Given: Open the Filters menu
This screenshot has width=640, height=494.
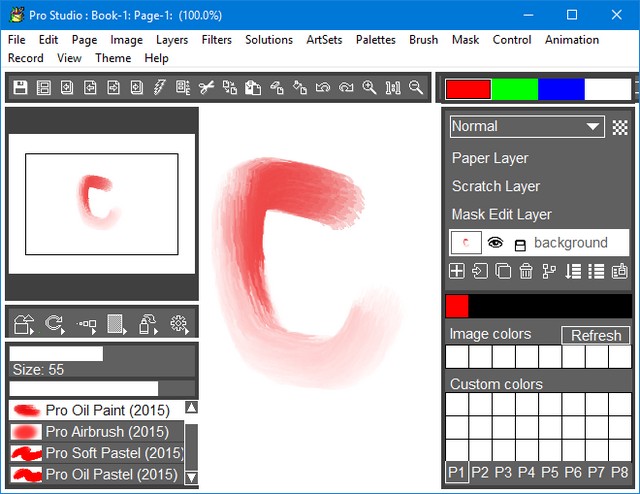Looking at the screenshot, I should [x=209, y=40].
